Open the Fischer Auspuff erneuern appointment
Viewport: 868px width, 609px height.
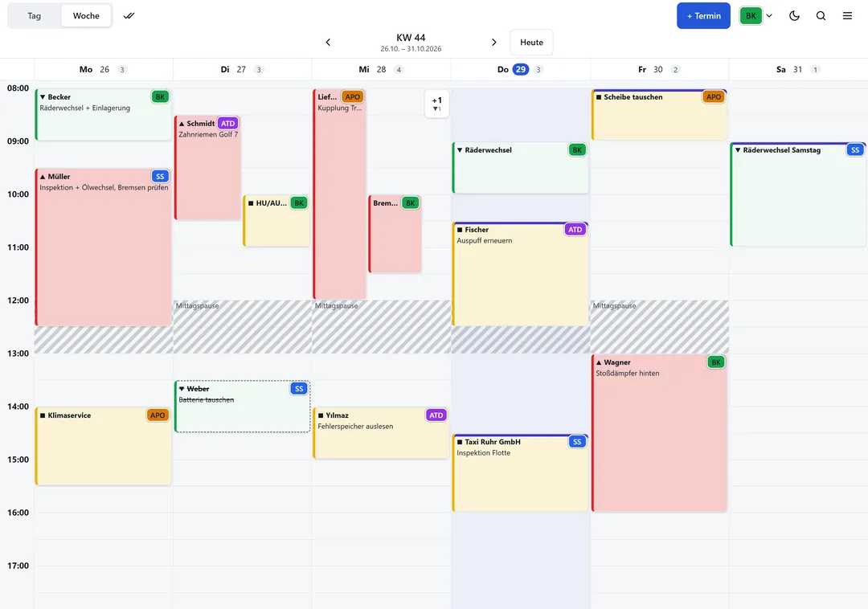click(x=520, y=274)
